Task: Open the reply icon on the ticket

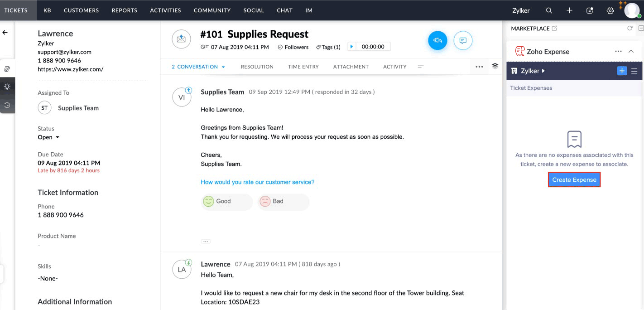Action: pyautogui.click(x=437, y=40)
